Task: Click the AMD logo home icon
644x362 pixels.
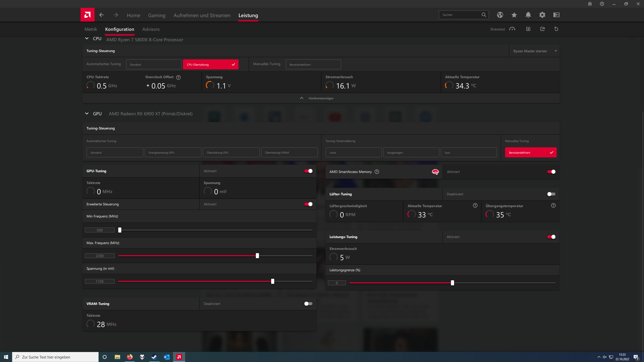Action: [87, 15]
